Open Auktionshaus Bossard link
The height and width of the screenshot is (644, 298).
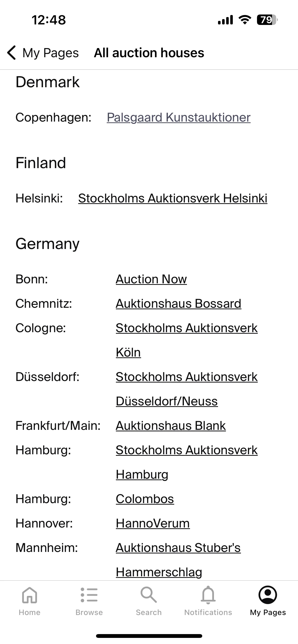point(179,304)
